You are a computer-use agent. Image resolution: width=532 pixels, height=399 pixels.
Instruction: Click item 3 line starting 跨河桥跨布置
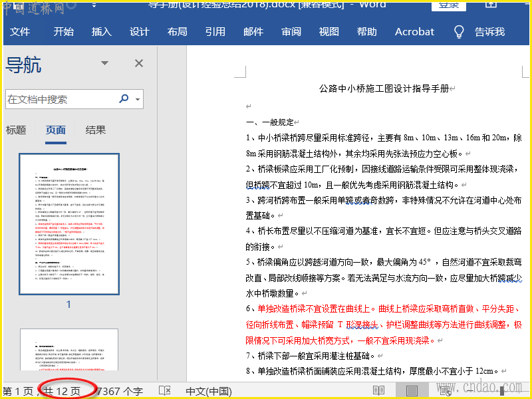(x=384, y=201)
